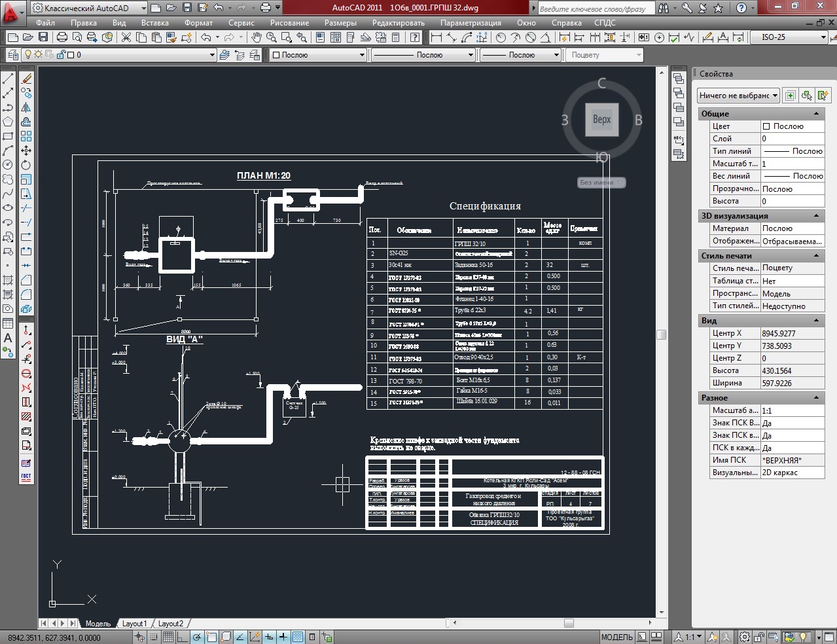The image size is (837, 644).
Task: Click the horizontal scrollbar thumb below drawing
Action: pos(569,623)
